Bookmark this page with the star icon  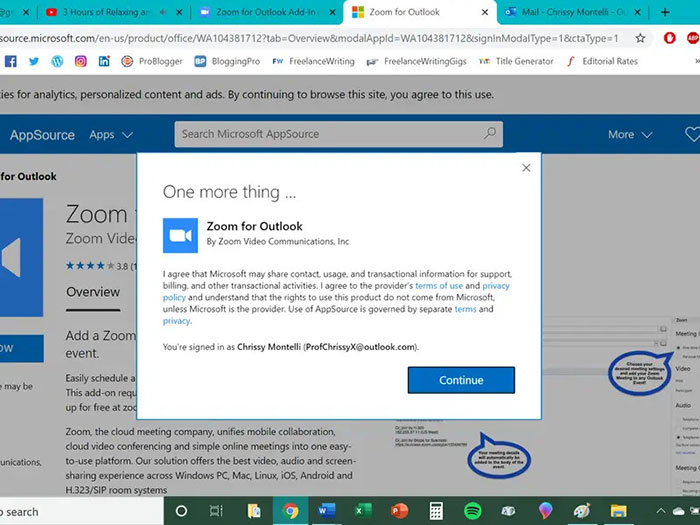click(x=640, y=38)
